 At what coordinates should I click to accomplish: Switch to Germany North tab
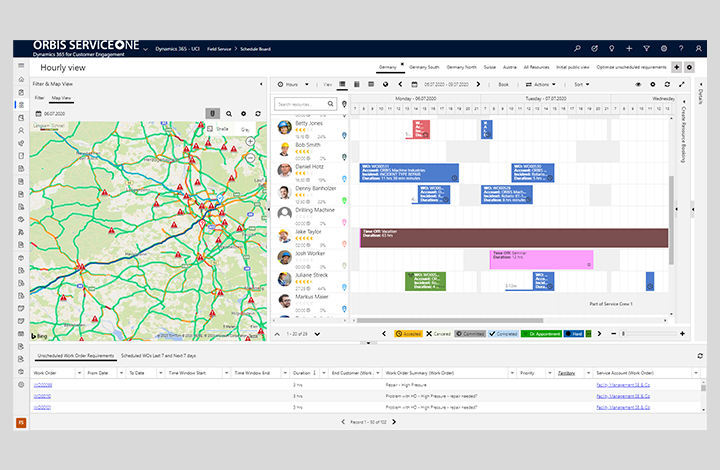[461, 67]
